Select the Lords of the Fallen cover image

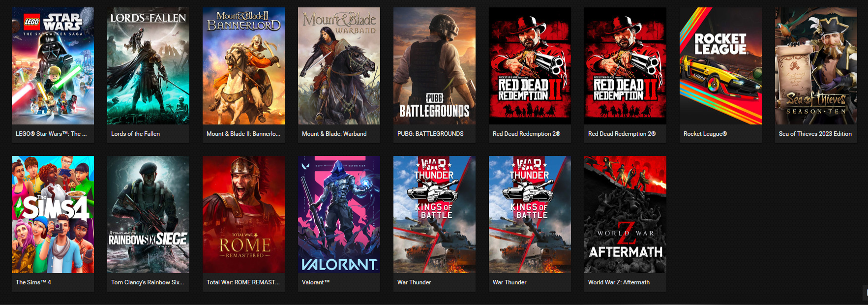tap(148, 66)
